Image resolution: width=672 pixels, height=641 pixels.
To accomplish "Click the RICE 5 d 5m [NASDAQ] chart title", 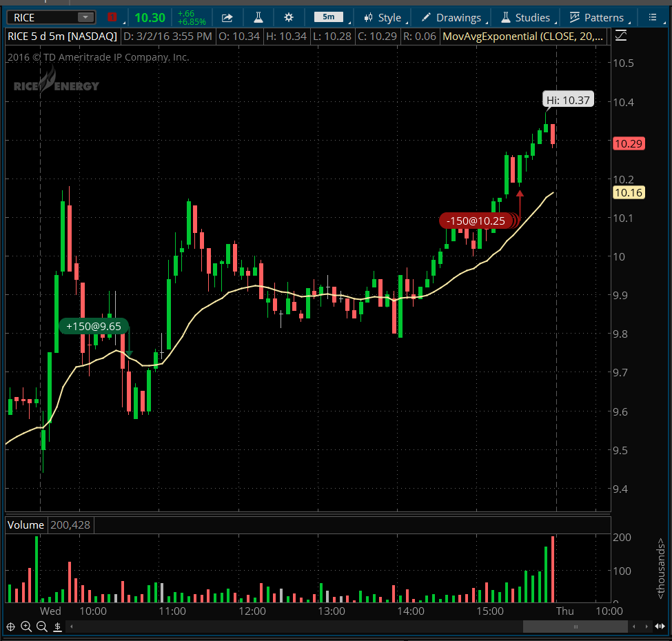I will 62,37.
